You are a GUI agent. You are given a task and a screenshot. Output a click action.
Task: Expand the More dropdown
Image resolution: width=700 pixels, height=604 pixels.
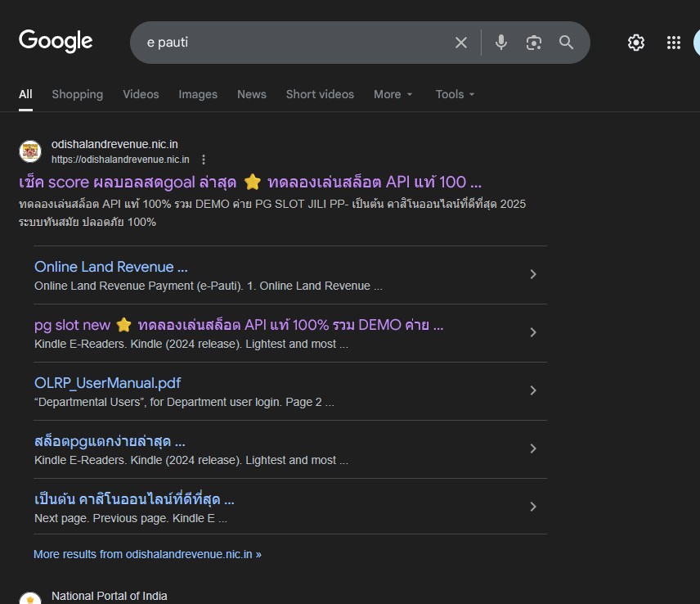pos(393,94)
